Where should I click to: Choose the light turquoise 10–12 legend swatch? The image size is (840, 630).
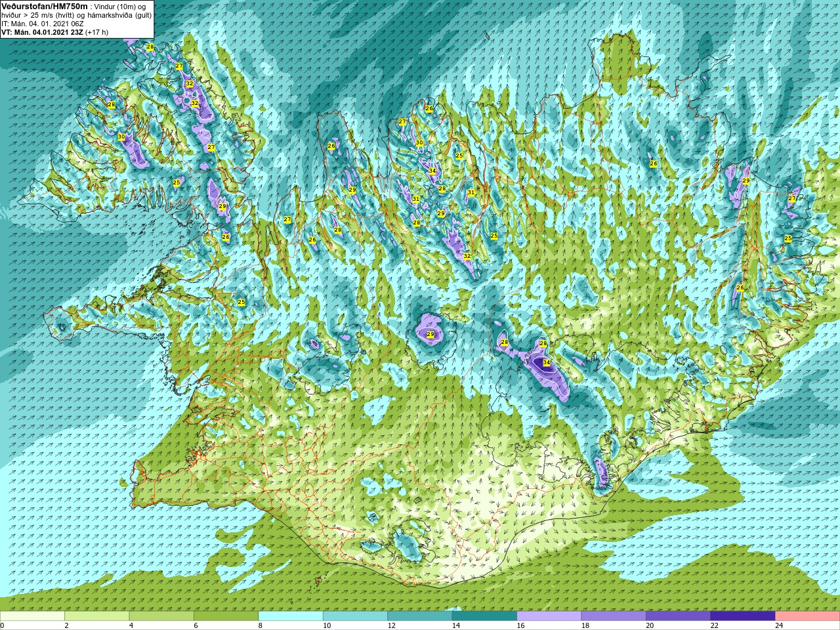click(355, 616)
